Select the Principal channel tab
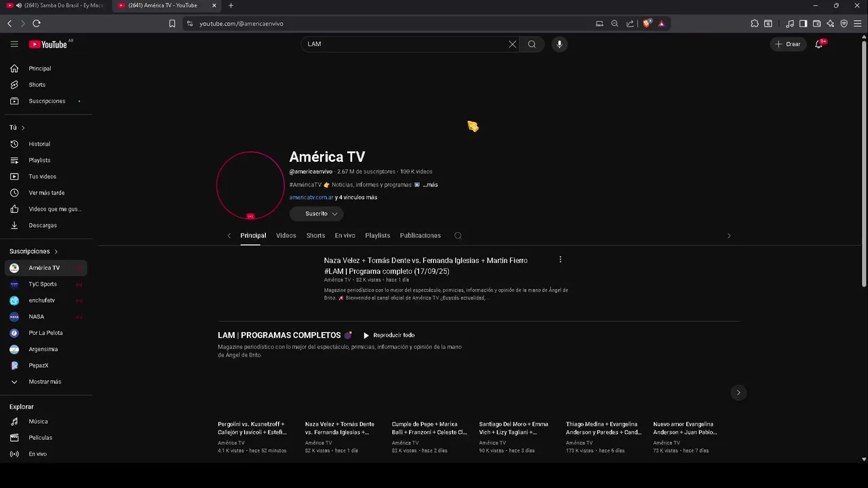 point(253,236)
